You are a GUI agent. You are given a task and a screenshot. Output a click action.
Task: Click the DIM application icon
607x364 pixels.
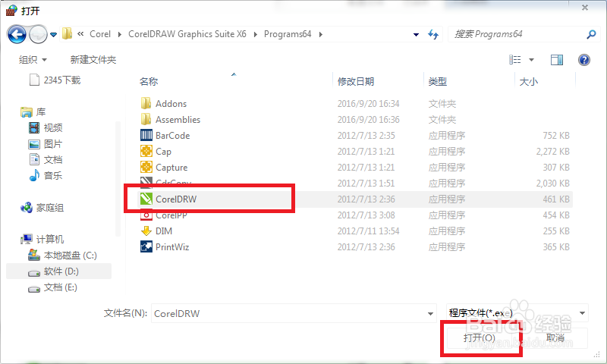pyautogui.click(x=146, y=231)
